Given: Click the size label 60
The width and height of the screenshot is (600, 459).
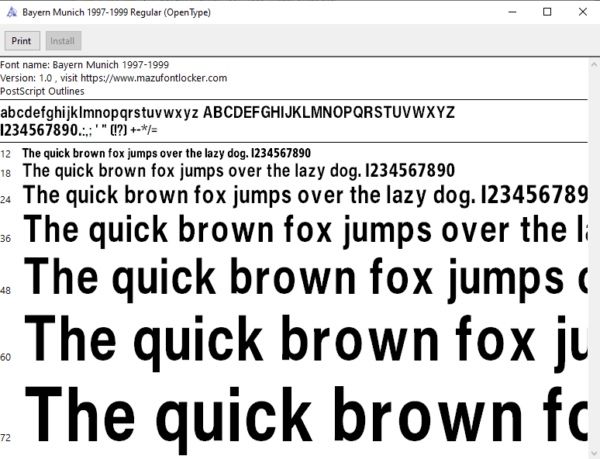Looking at the screenshot, I should (x=6, y=357).
